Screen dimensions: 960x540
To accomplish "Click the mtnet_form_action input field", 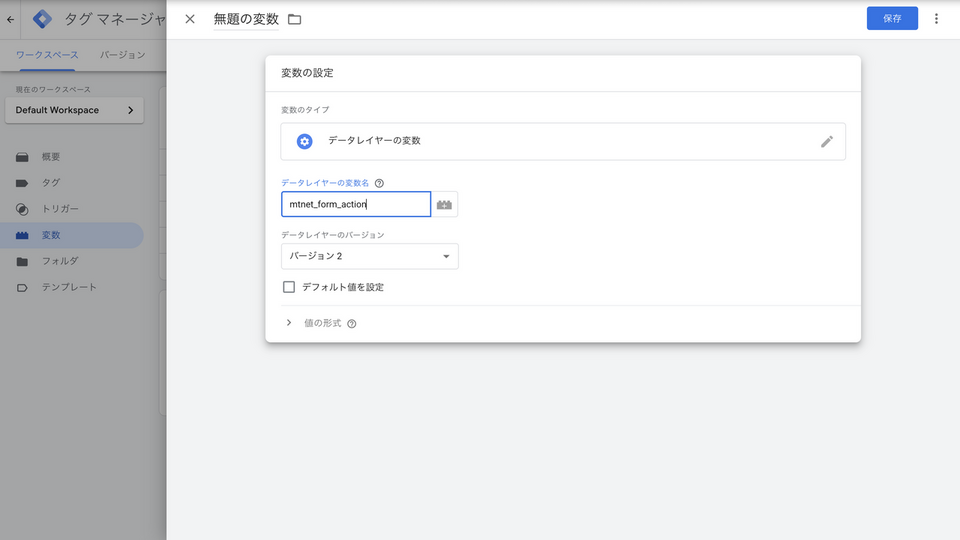I will 355,205.
